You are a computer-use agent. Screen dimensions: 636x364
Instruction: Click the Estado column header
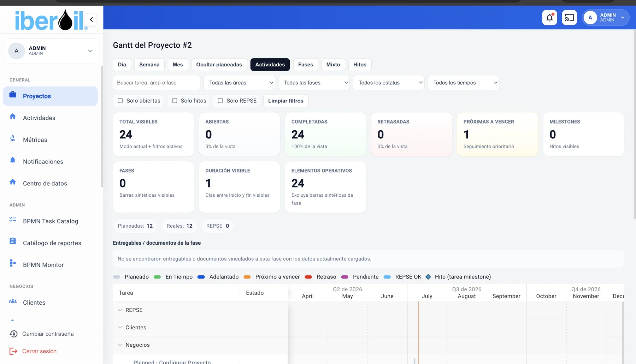[264, 293]
